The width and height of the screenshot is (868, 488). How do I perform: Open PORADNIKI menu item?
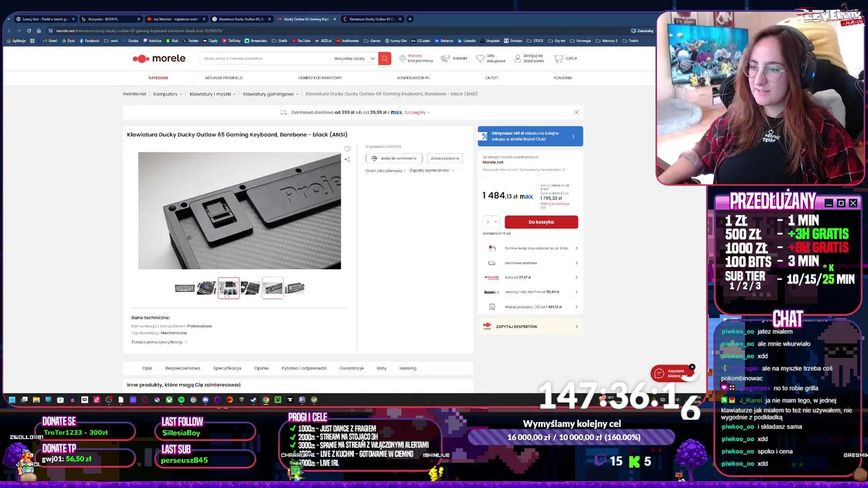point(563,78)
